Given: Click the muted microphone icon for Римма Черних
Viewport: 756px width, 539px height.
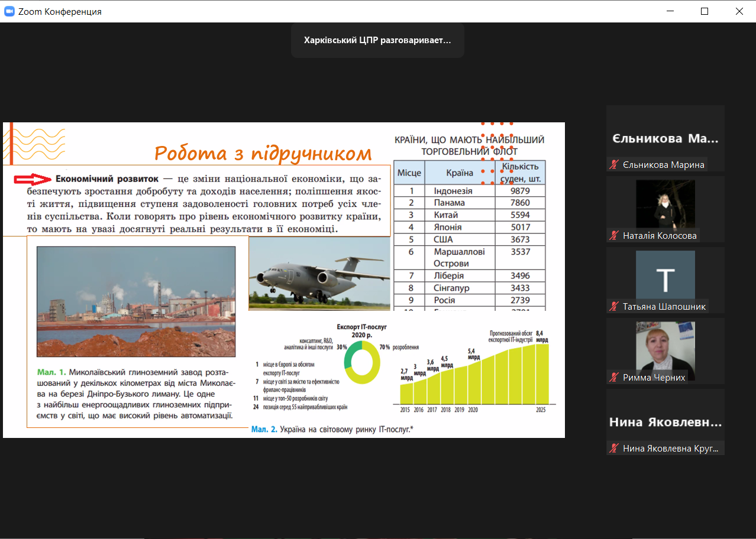Looking at the screenshot, I should 615,378.
